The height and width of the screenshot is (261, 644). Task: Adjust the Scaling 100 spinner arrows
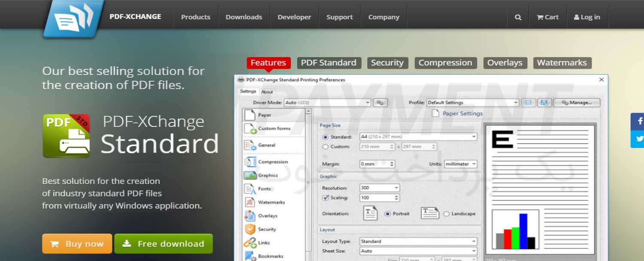click(397, 198)
